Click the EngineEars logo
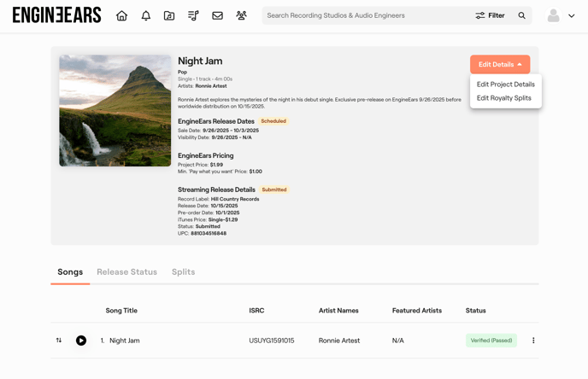The width and height of the screenshot is (588, 379). tap(56, 15)
